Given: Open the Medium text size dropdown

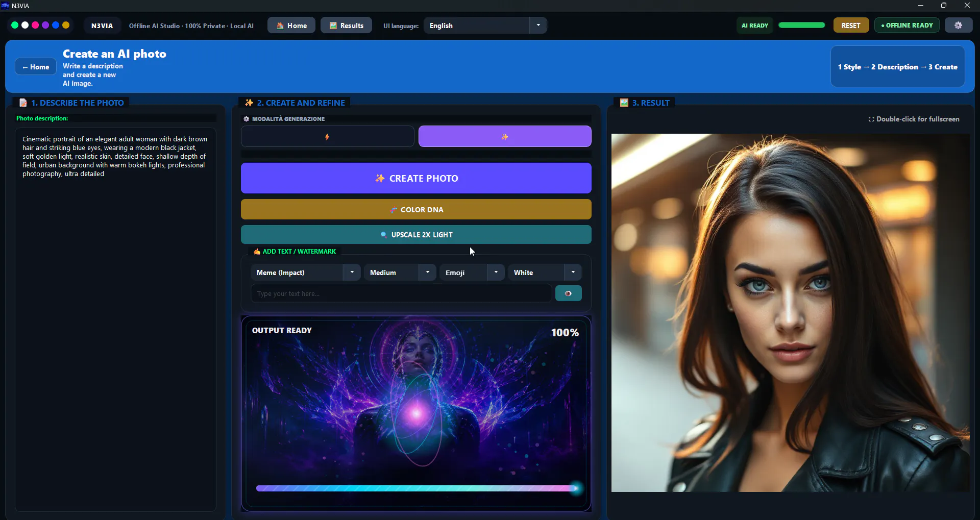Looking at the screenshot, I should pos(400,273).
